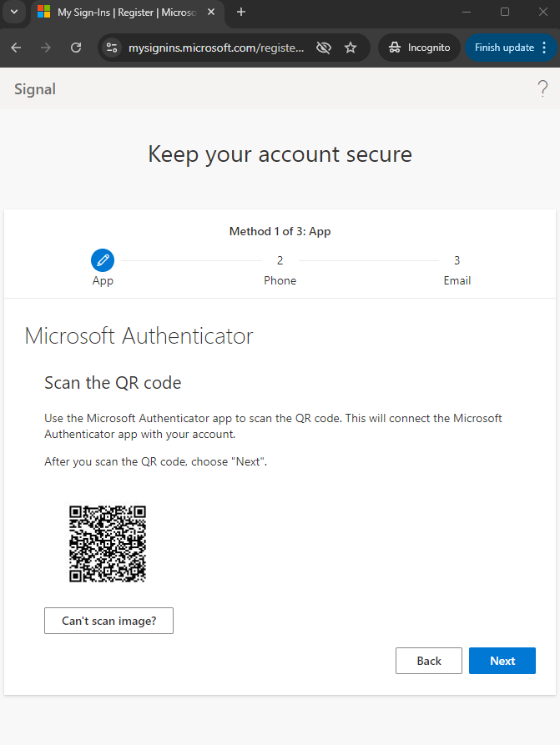
Task: Open the site information icon in address bar
Action: 112,48
